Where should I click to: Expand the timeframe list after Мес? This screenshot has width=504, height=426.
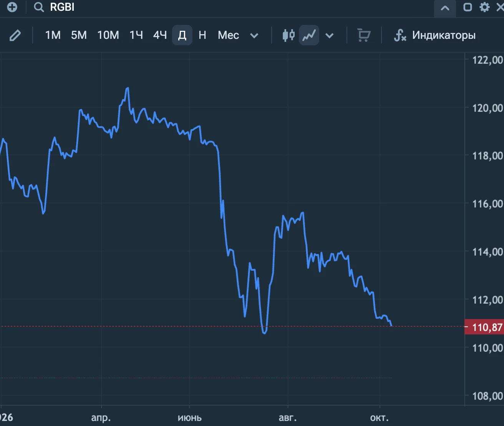pyautogui.click(x=254, y=36)
